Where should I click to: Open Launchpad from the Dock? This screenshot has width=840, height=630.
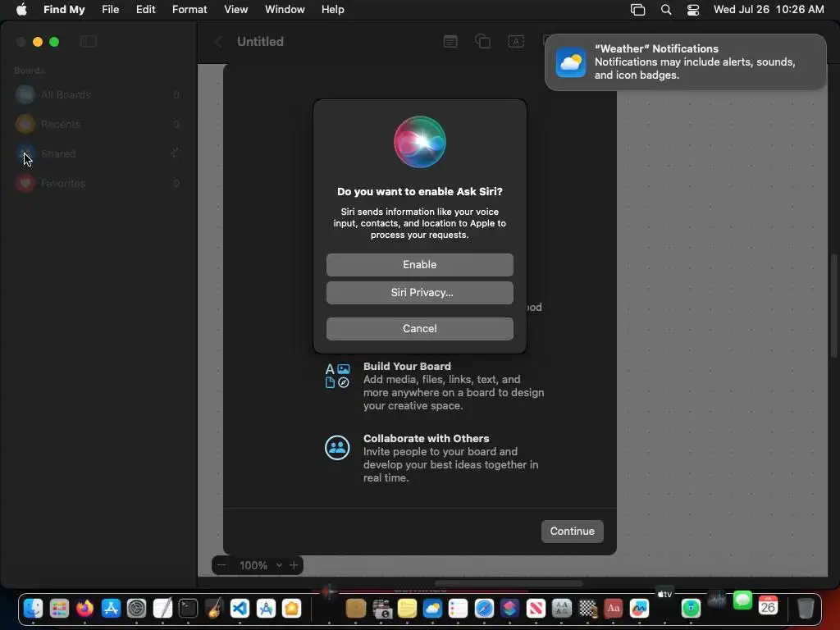59,608
